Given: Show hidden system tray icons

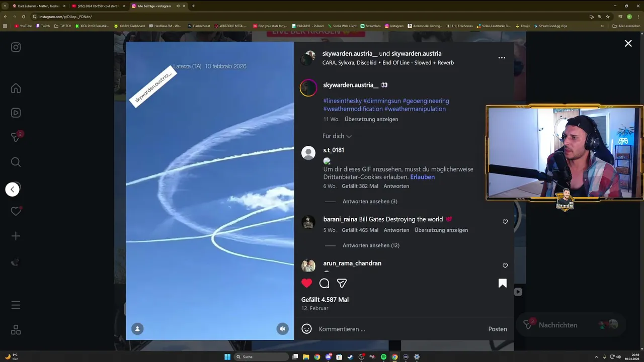Looking at the screenshot, I should [597, 357].
